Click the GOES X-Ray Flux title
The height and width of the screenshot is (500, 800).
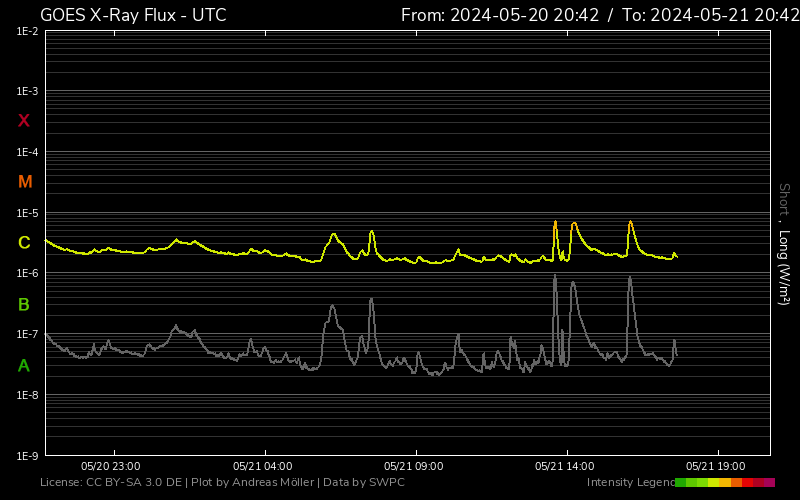tap(133, 15)
